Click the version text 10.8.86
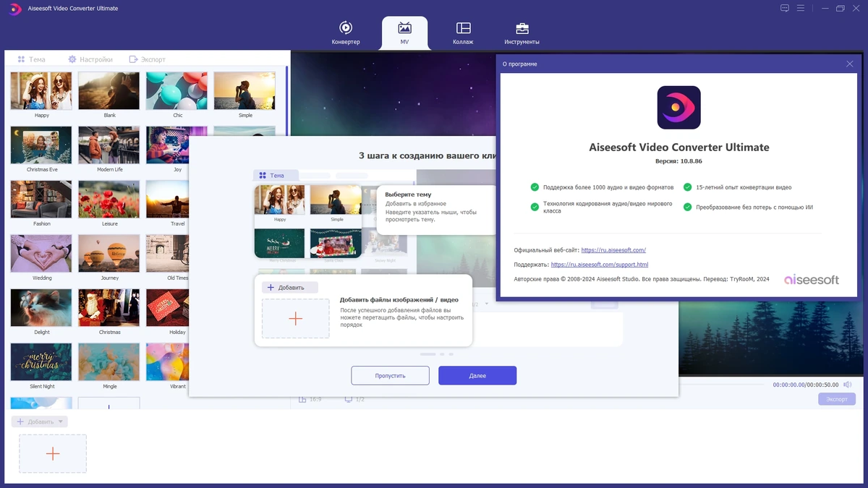This screenshot has height=488, width=868. point(678,161)
